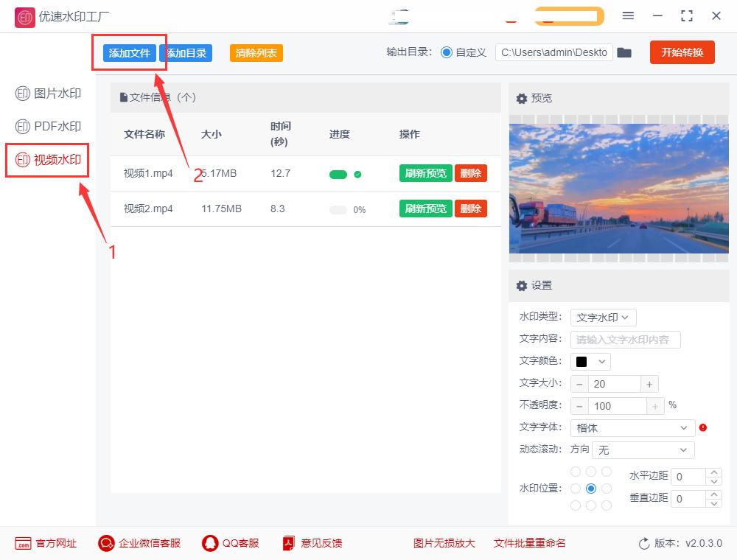The height and width of the screenshot is (560, 737).
Task: Select the top-left watermark position dot
Action: pos(575,471)
